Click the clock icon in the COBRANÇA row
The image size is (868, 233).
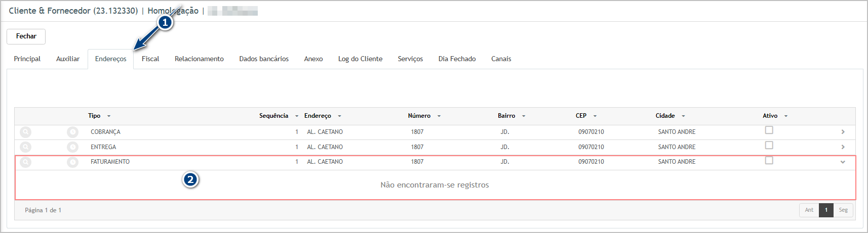[72, 132]
